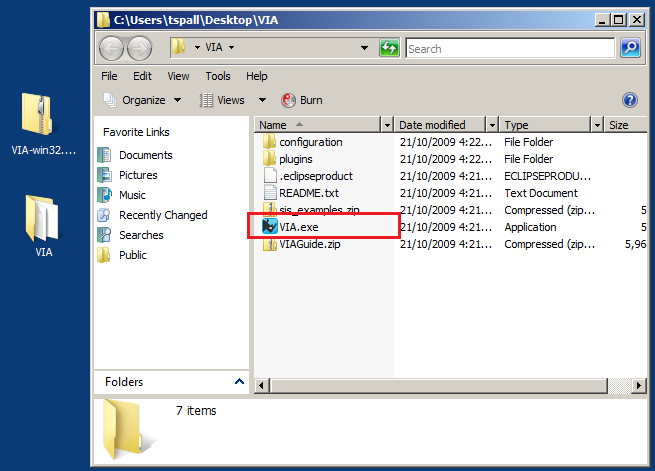
Task: Click the Pictures link
Action: tap(138, 175)
